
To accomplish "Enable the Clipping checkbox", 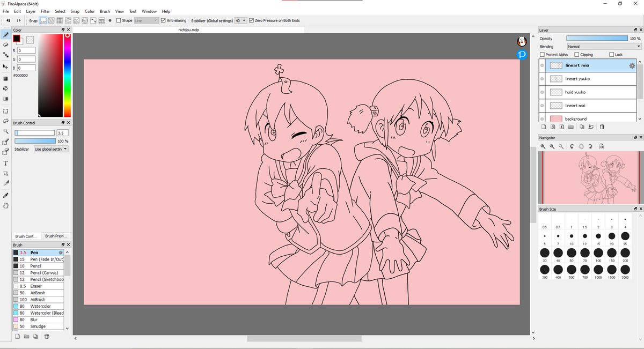I will click(576, 55).
